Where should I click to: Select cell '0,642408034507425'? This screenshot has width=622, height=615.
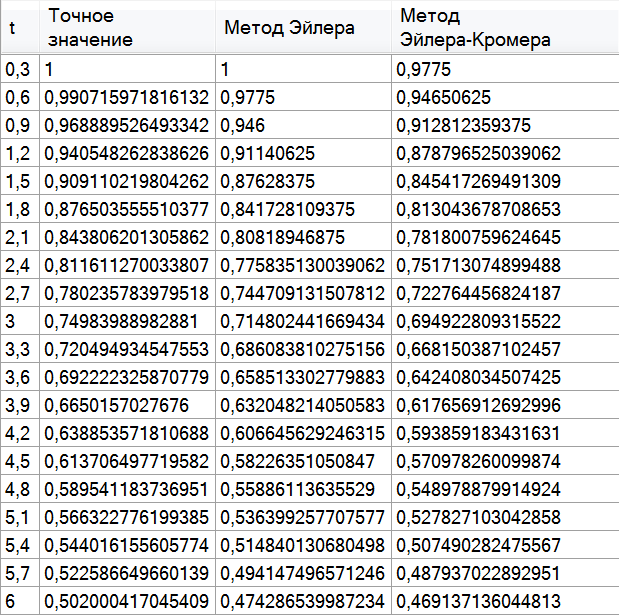point(506,377)
